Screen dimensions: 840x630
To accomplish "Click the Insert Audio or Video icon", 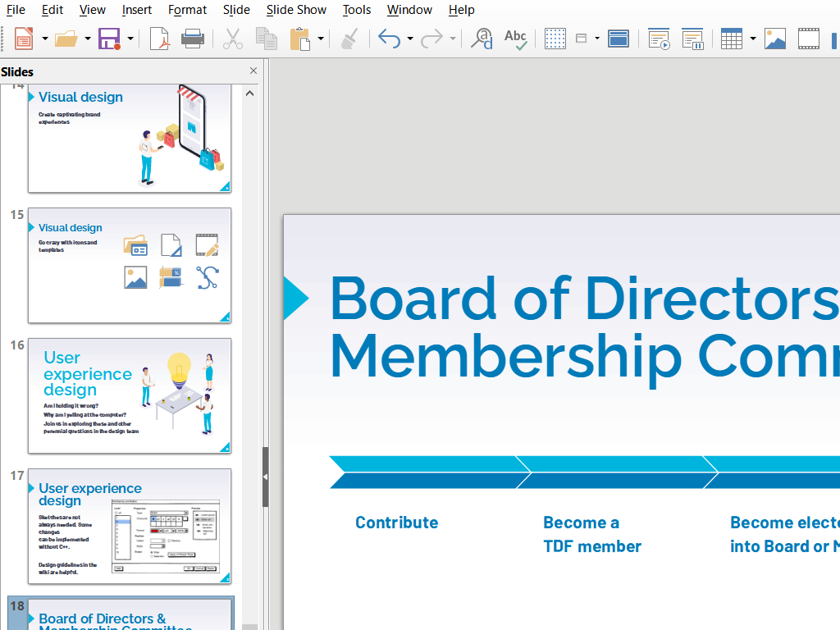I will [x=809, y=39].
